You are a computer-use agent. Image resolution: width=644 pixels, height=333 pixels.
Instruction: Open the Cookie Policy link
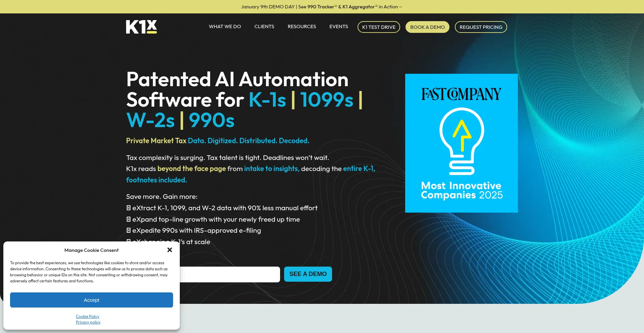coord(88,317)
